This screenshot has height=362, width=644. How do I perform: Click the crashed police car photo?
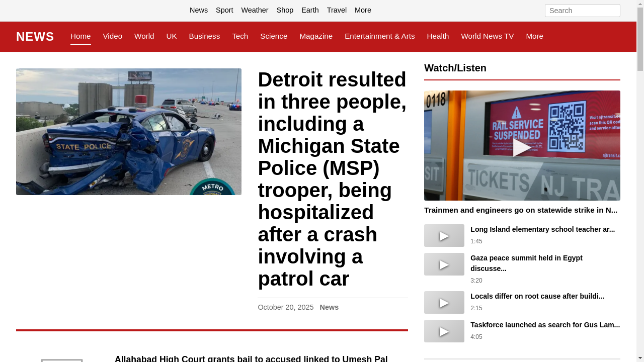point(129,131)
